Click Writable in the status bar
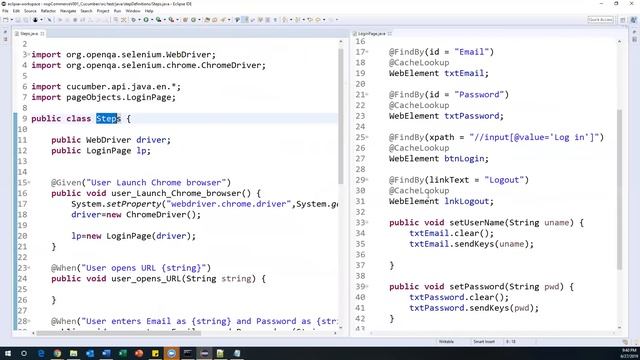This screenshot has width=640, height=360. pos(446,342)
